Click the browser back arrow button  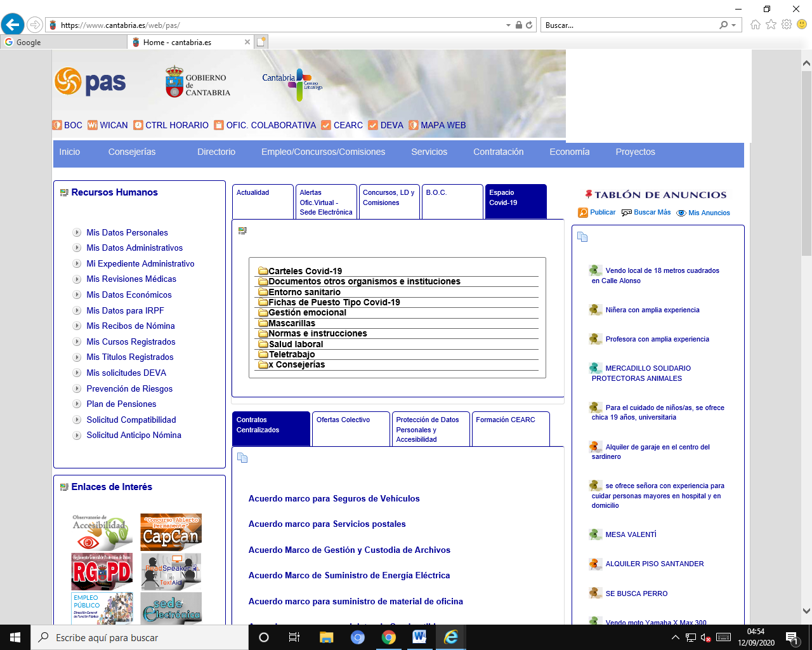click(x=12, y=25)
